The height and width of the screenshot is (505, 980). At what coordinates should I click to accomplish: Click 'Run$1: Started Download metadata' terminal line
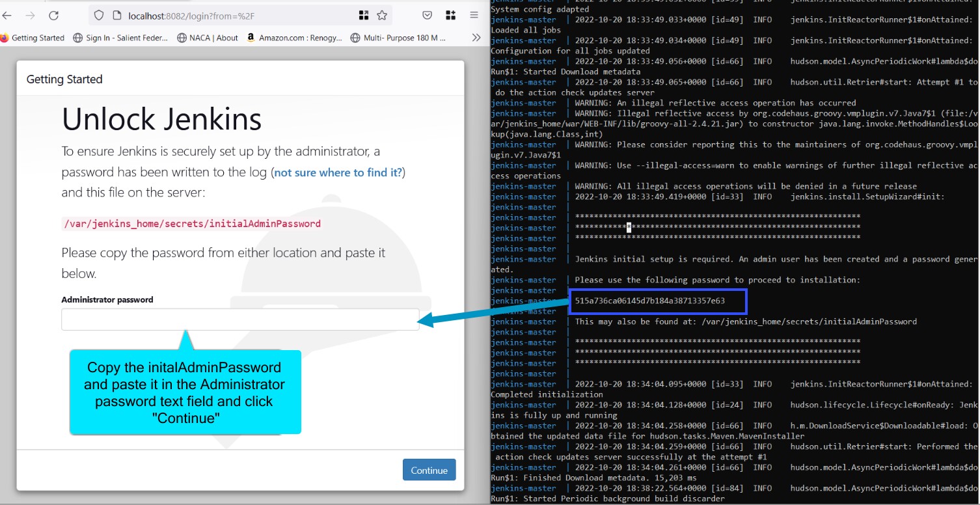pyautogui.click(x=565, y=72)
